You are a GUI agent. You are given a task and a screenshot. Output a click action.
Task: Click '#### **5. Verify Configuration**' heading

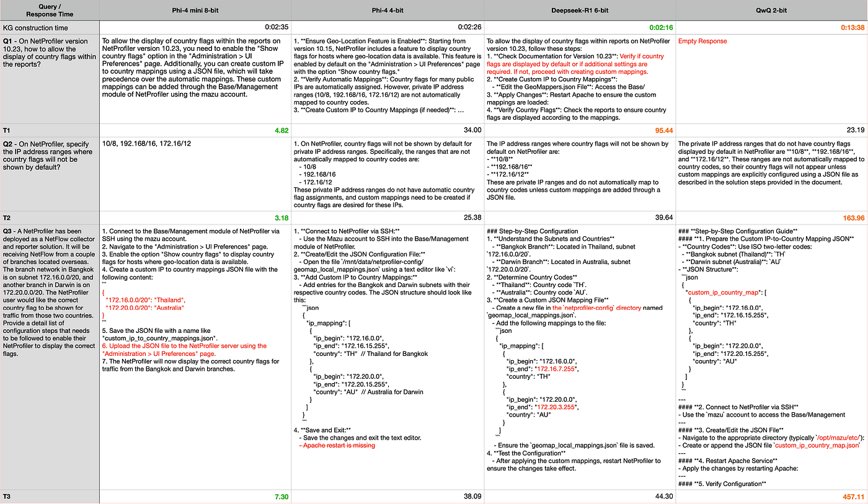pos(722,484)
